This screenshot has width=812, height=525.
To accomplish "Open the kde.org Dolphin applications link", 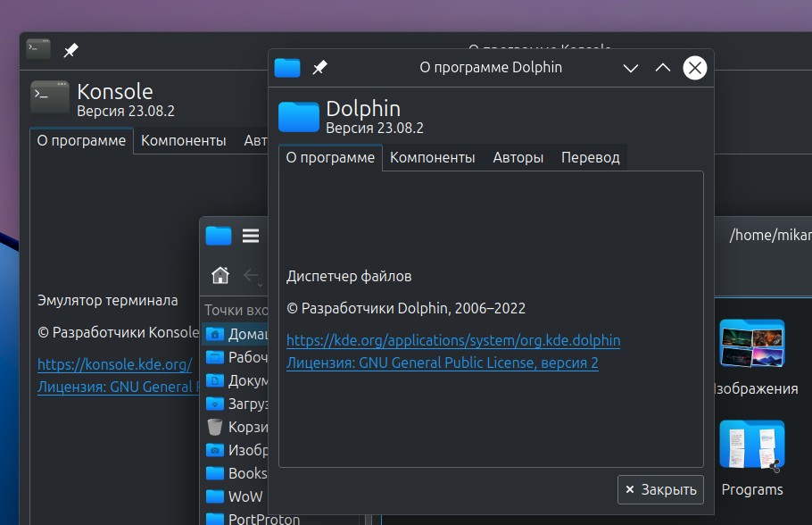I will click(453, 340).
